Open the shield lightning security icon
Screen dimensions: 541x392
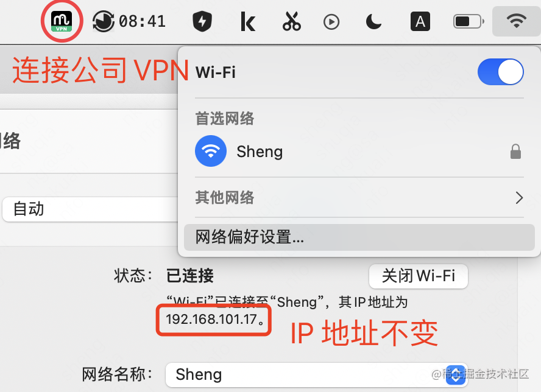[202, 21]
